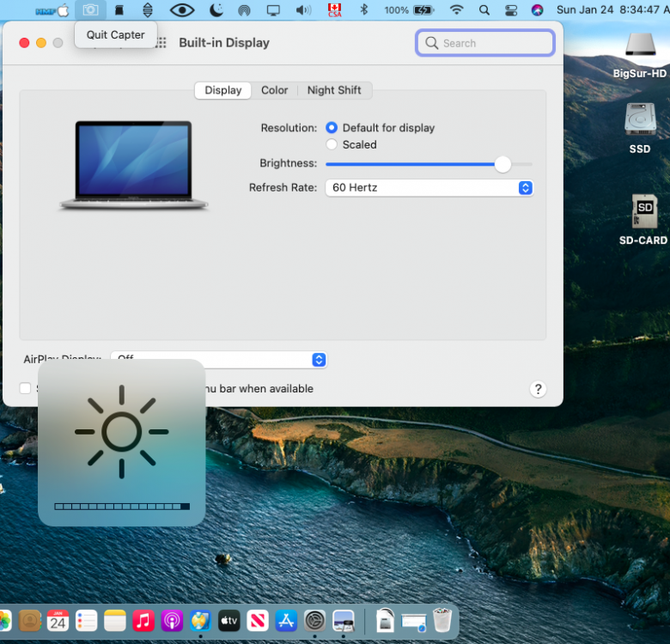Minimize the Built-in Display window
Screen dimensions: 670x644
click(41, 43)
